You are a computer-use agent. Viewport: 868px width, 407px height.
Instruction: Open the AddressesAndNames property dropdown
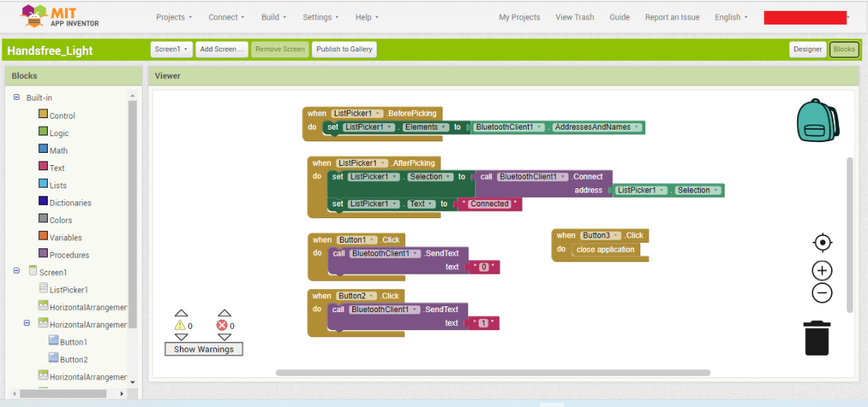(597, 127)
